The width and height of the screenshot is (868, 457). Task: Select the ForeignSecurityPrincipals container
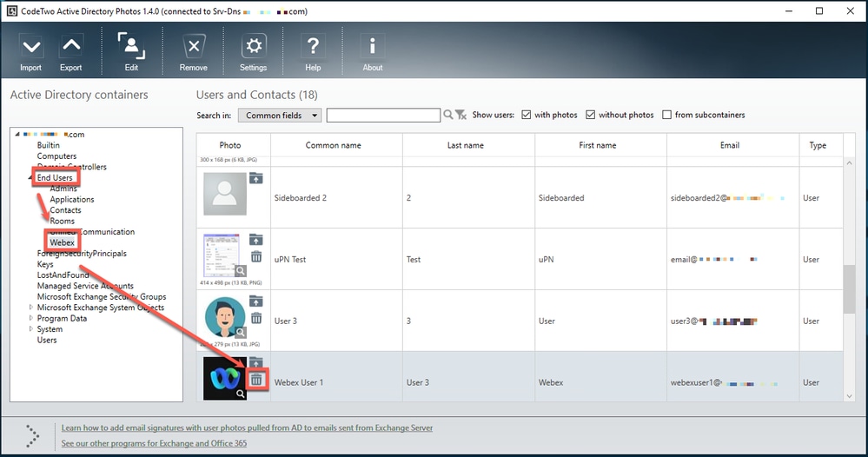(x=82, y=254)
